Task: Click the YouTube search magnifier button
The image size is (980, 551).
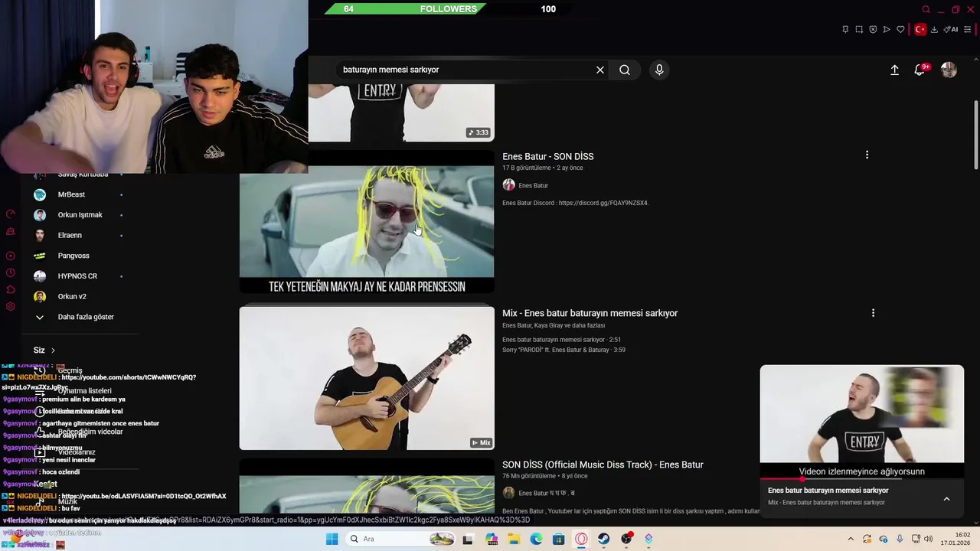Action: [x=625, y=70]
